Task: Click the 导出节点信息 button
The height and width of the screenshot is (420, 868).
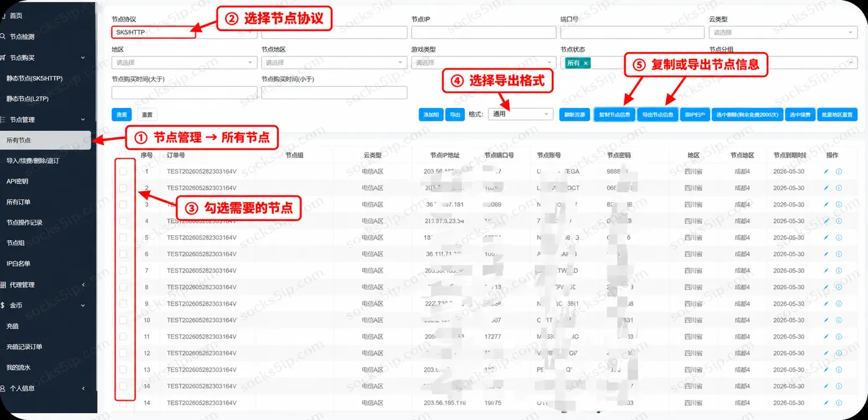Action: (658, 115)
